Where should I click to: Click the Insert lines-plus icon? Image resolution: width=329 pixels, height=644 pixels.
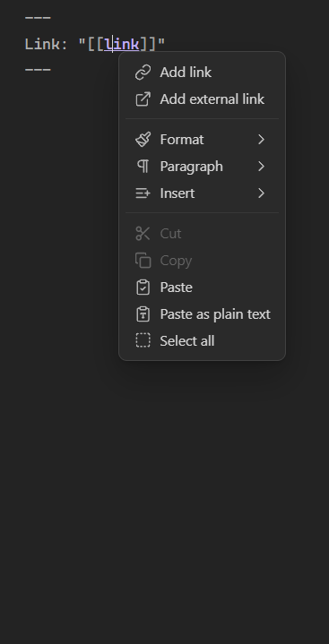tap(143, 193)
